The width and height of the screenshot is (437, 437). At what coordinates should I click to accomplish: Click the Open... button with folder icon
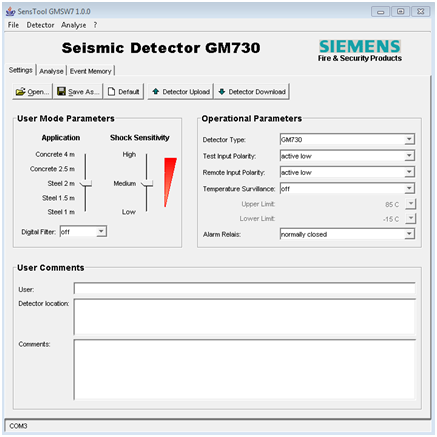coord(32,92)
